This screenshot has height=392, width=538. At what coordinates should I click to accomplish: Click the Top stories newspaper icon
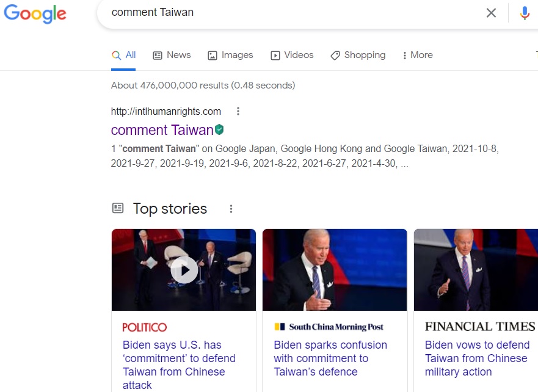click(118, 209)
